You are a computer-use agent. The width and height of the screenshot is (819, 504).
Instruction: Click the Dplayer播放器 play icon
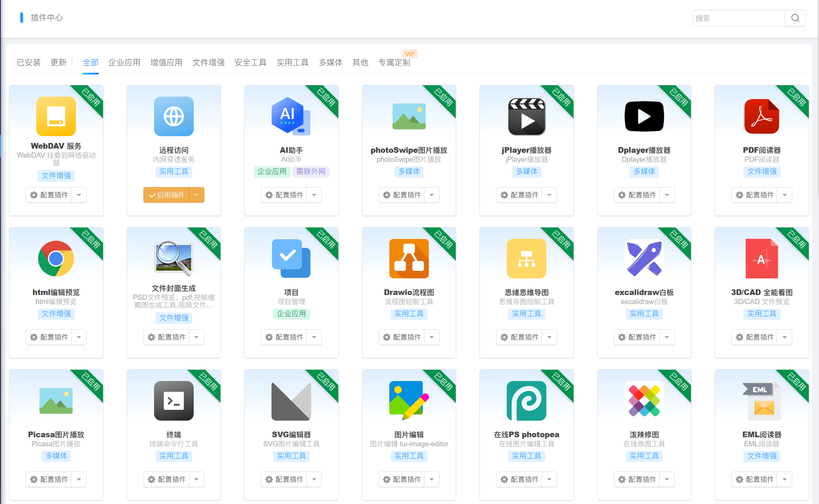click(644, 116)
